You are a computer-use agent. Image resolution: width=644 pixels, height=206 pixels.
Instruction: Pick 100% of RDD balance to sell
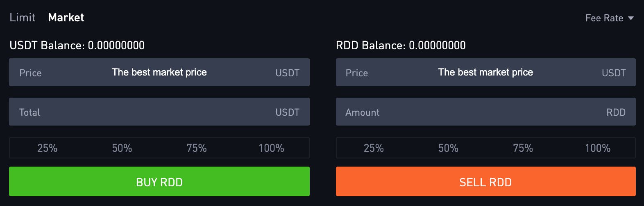point(598,148)
